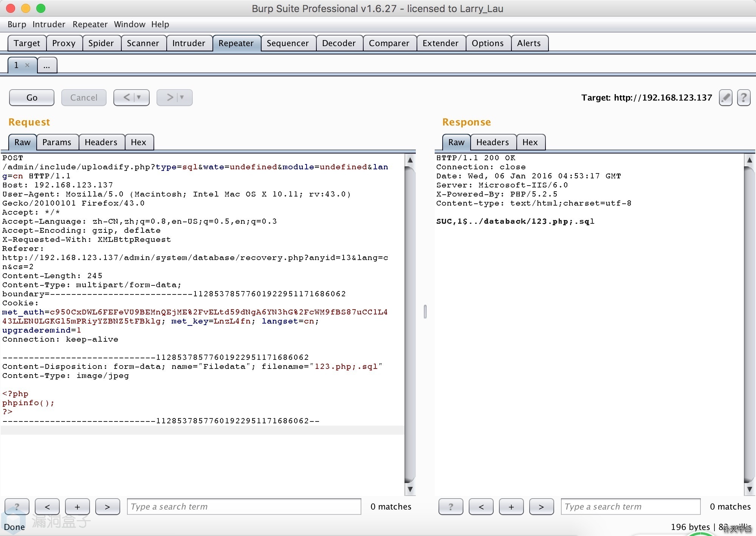Edit the target with the pencil icon

pos(725,98)
